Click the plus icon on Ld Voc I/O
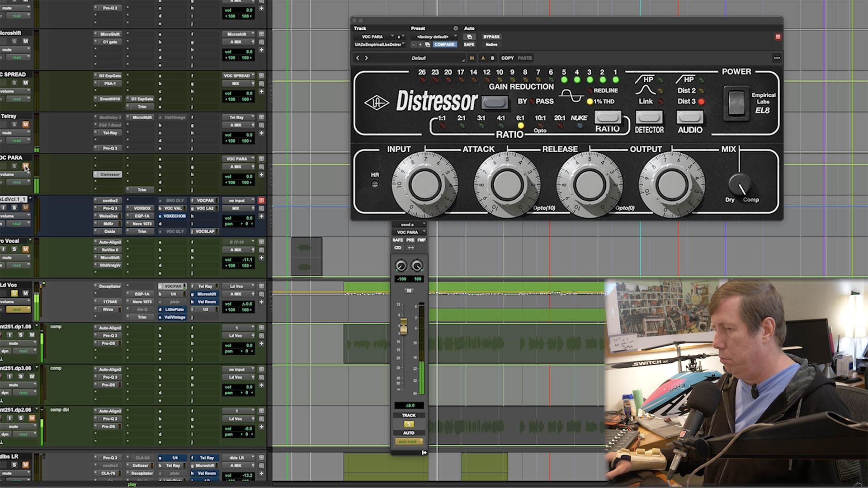 [261, 302]
